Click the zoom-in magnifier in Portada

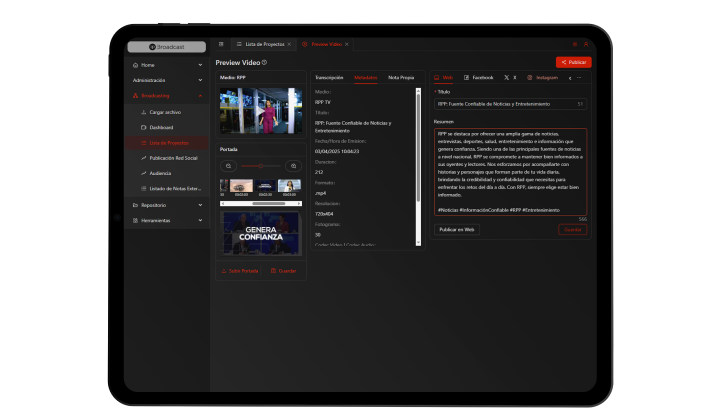coord(293,165)
